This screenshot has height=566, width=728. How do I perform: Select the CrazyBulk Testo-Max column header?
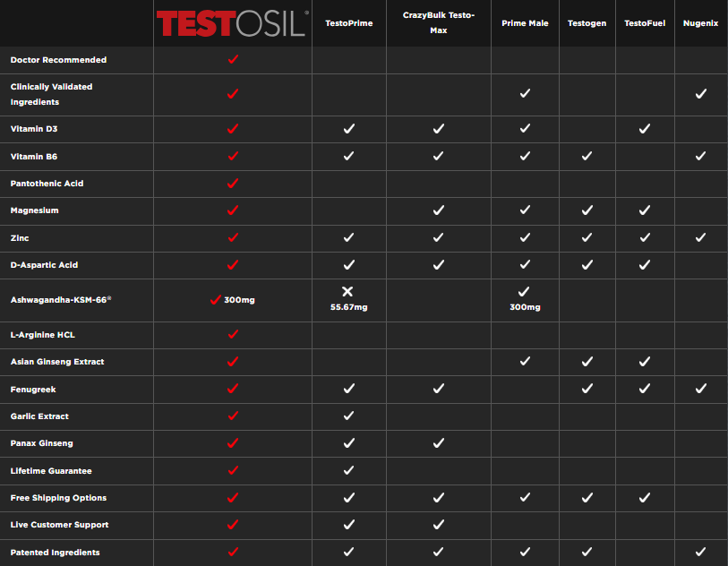tap(439, 22)
